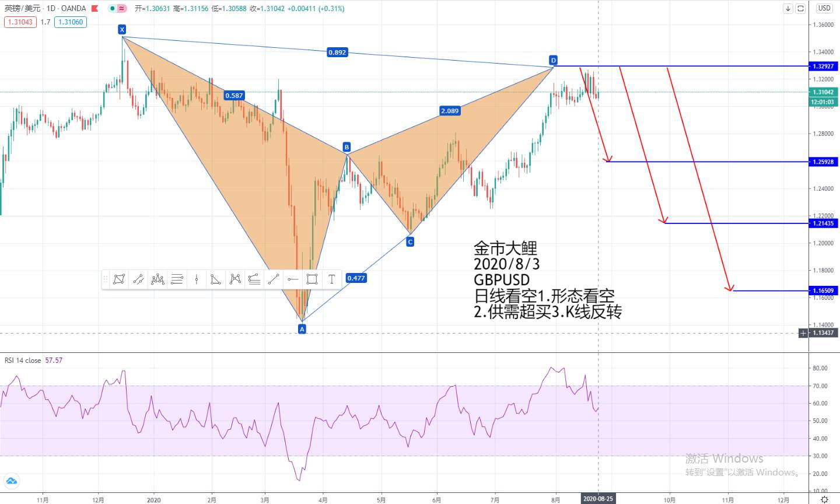This screenshot has width=840, height=504.
Task: Select the rectangle drawing tool
Action: click(312, 279)
